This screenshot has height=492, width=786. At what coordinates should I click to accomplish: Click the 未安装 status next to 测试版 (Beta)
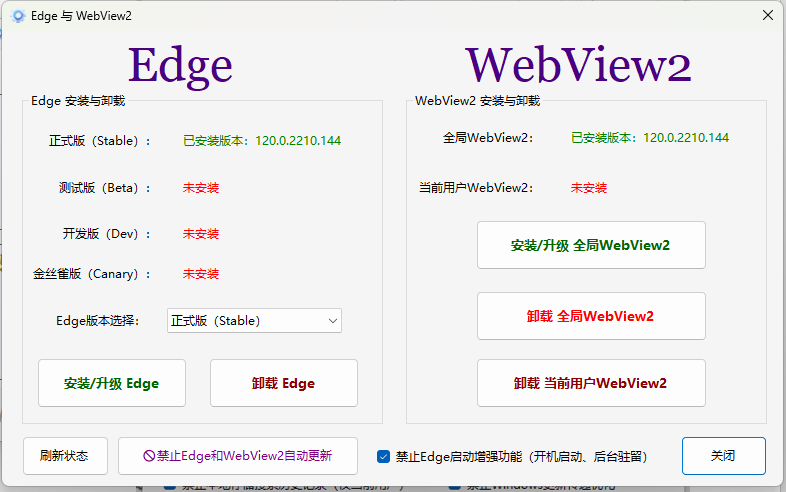201,188
